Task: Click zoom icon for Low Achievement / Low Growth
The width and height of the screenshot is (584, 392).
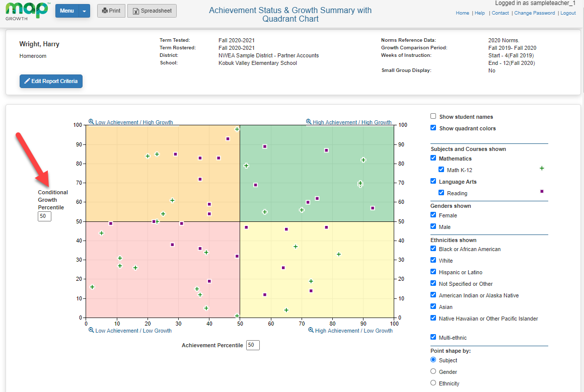Action: (91, 331)
